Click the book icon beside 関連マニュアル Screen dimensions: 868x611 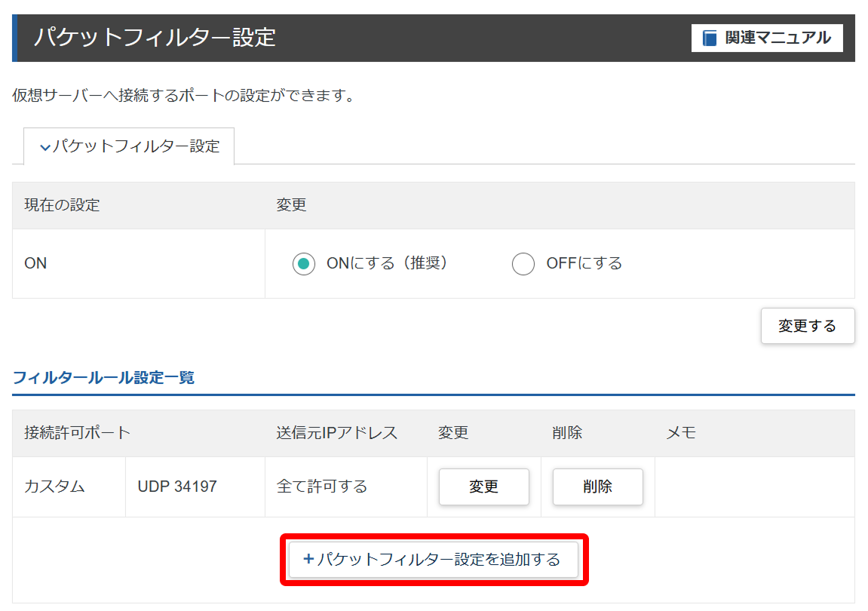tap(710, 38)
